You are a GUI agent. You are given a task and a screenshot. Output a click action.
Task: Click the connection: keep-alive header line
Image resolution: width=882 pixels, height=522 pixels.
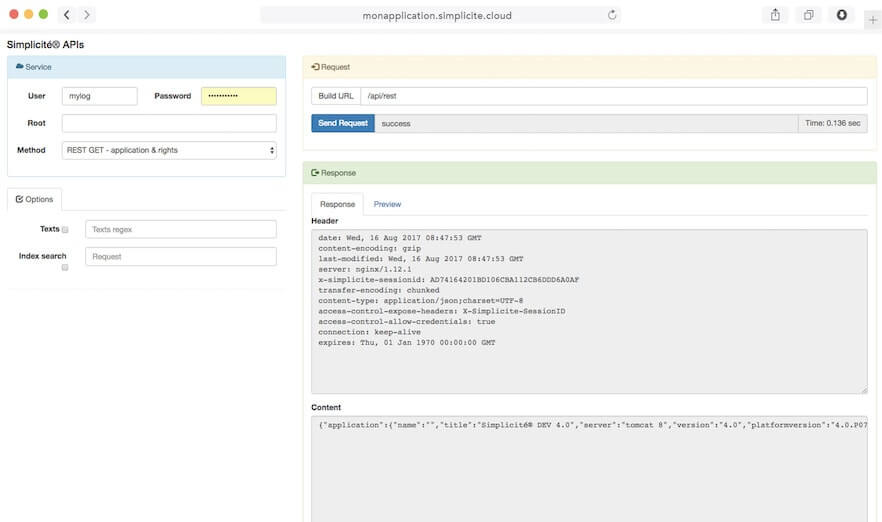pos(369,332)
